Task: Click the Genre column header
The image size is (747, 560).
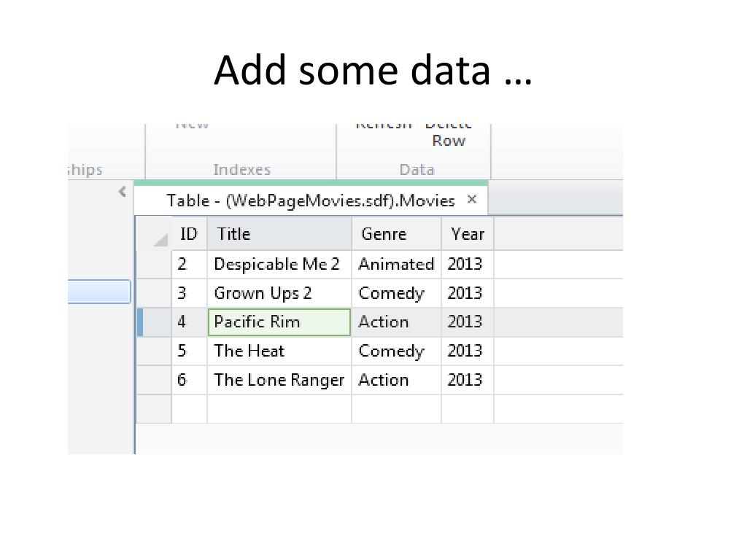Action: click(x=396, y=233)
